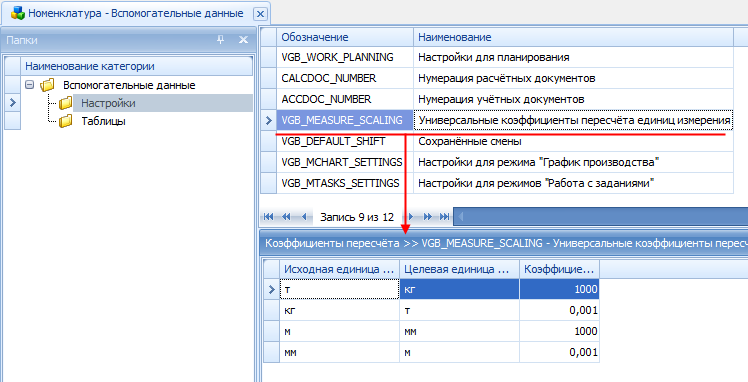Click the Вспомогательные данные folder icon

[47, 85]
